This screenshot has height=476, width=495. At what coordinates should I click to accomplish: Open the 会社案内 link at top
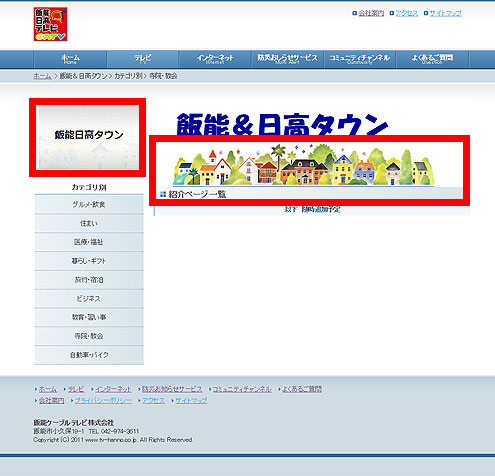coord(371,13)
